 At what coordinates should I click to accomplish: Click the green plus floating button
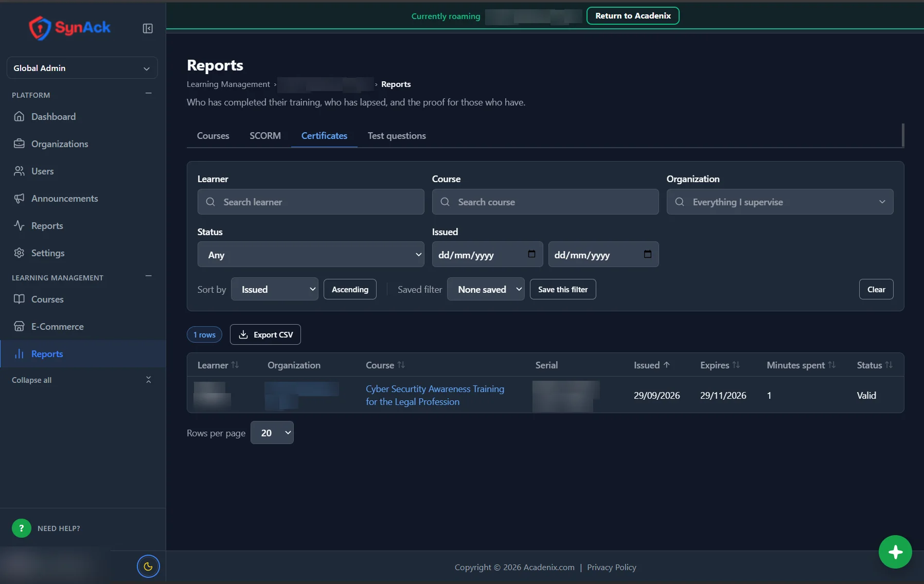[x=895, y=552]
